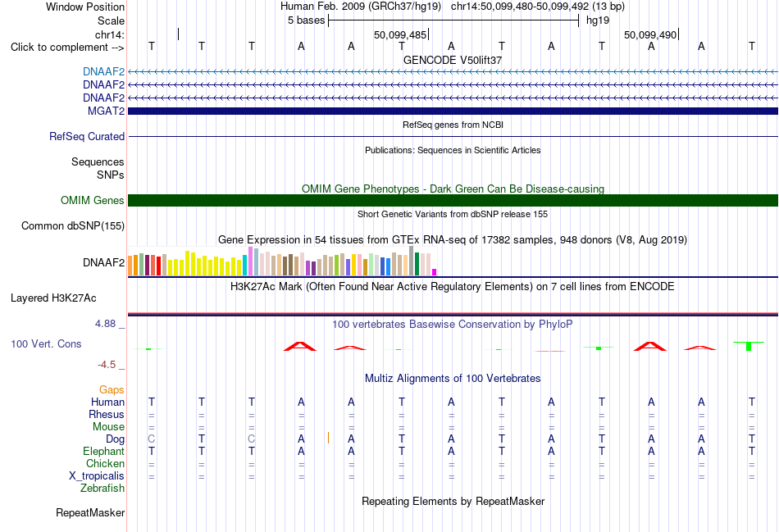This screenshot has width=779, height=532.
Task: Click the Gaps row label
Action: pos(112,390)
